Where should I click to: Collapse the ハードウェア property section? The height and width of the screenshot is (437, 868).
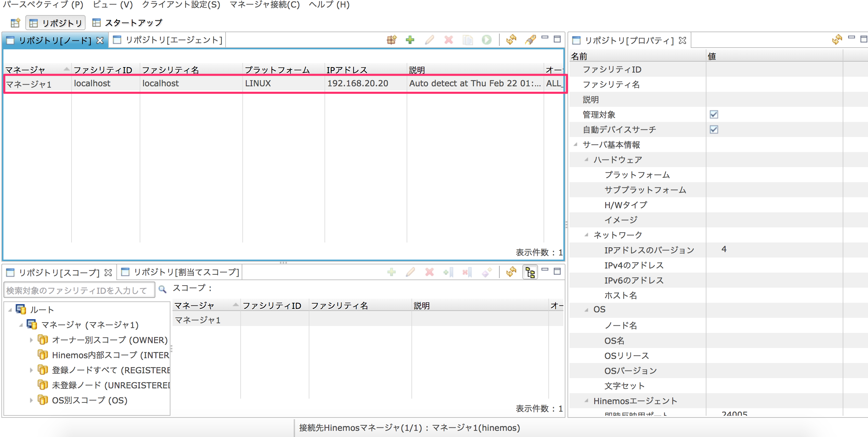click(x=587, y=160)
